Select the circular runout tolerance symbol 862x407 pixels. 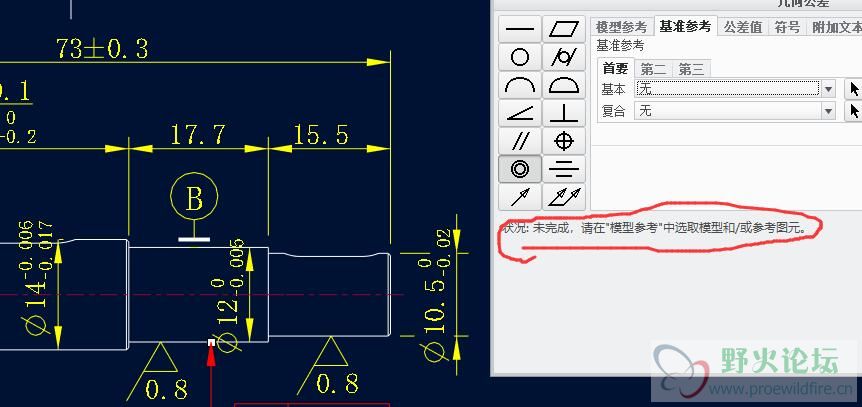520,197
